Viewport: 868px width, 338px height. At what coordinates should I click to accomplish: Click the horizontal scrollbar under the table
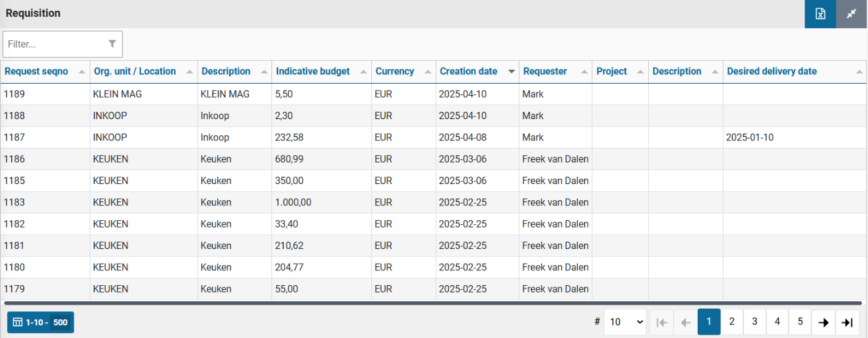pyautogui.click(x=429, y=303)
